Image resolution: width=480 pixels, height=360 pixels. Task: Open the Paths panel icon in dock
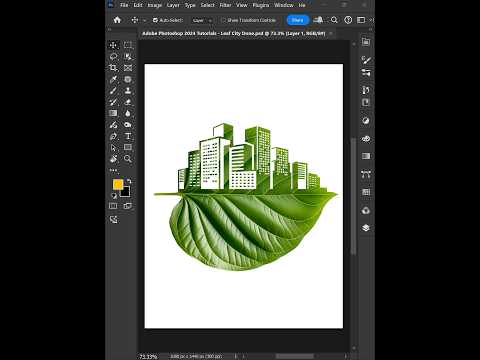[366, 174]
